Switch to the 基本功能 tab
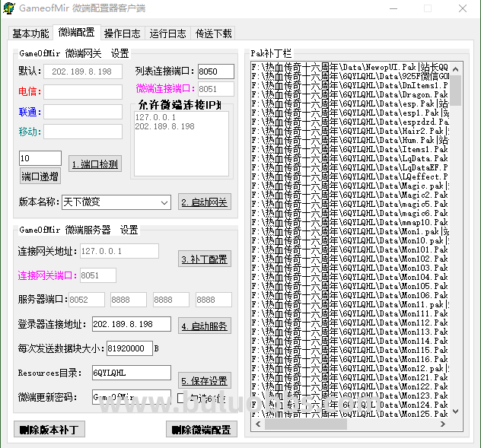481x448 pixels. coord(30,33)
